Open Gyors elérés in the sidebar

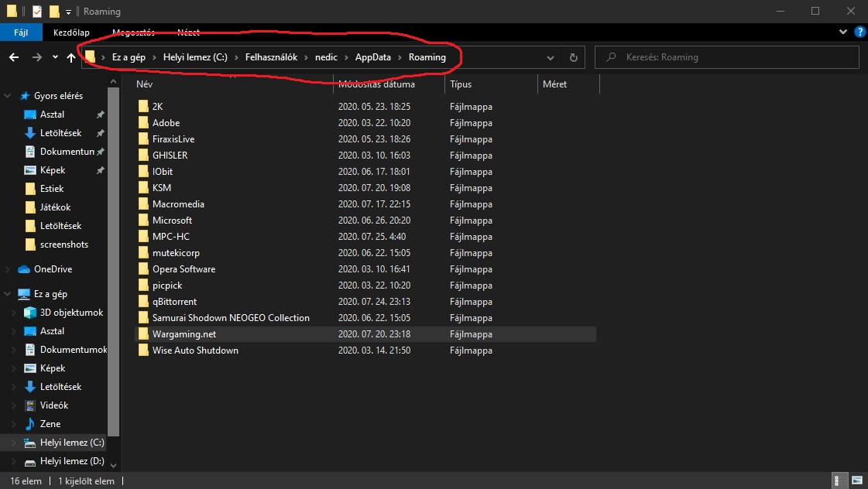tap(58, 96)
